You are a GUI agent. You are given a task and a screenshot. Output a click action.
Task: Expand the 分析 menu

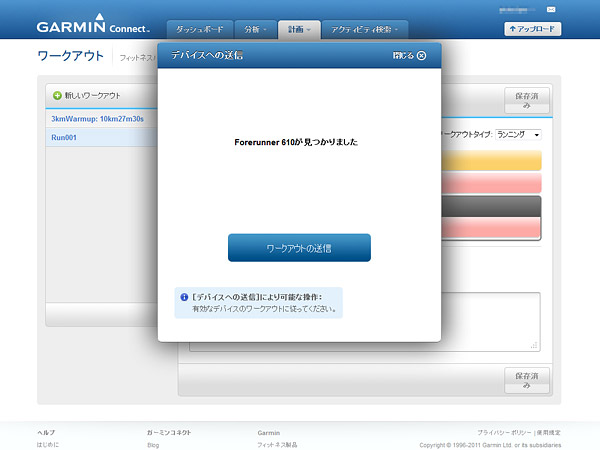coord(255,29)
